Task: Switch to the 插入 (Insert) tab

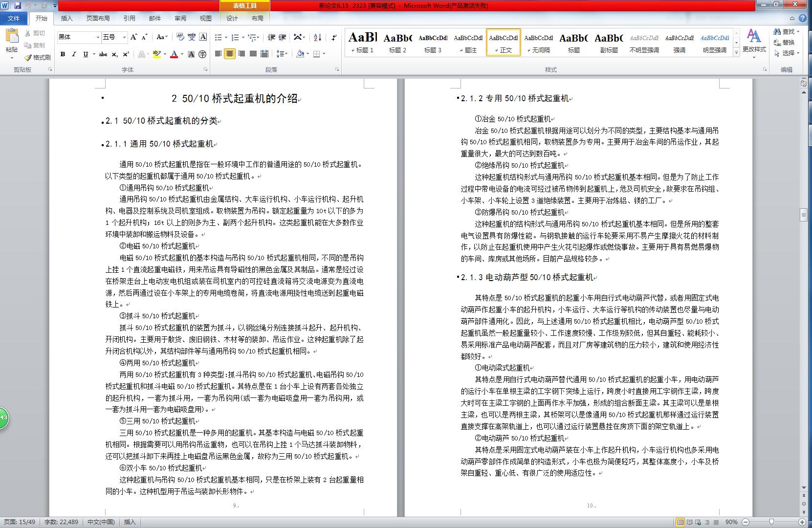Action: tap(66, 19)
